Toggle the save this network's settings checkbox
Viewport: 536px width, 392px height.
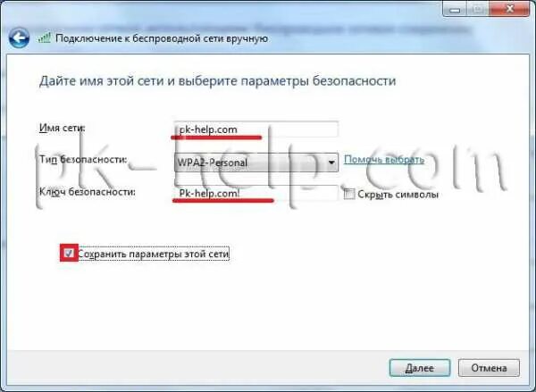pyautogui.click(x=69, y=254)
